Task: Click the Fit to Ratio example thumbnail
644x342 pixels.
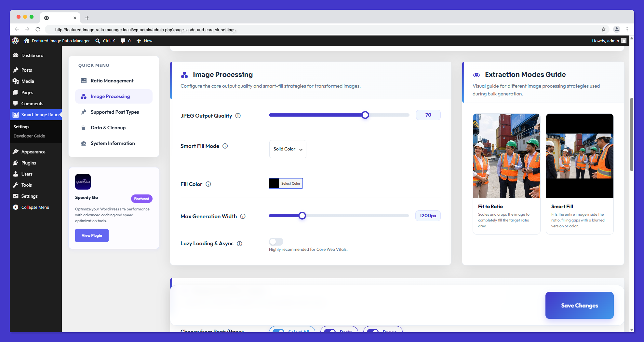Action: click(506, 156)
